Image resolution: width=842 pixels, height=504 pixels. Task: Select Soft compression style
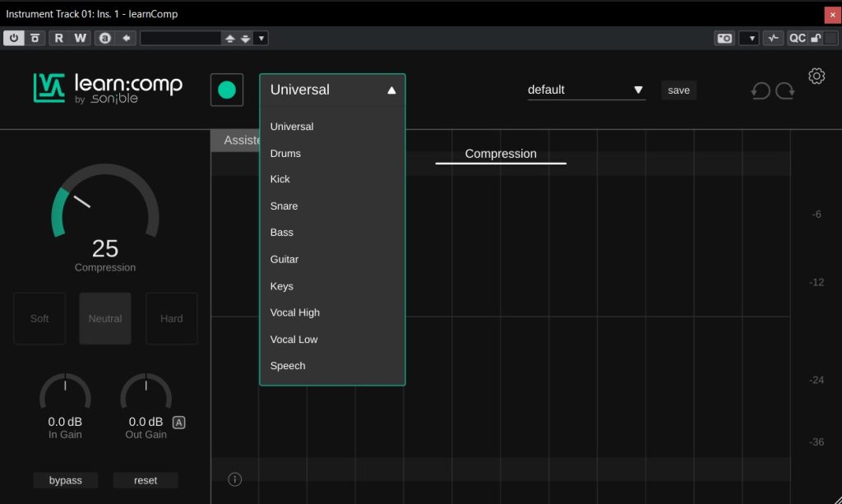click(39, 318)
